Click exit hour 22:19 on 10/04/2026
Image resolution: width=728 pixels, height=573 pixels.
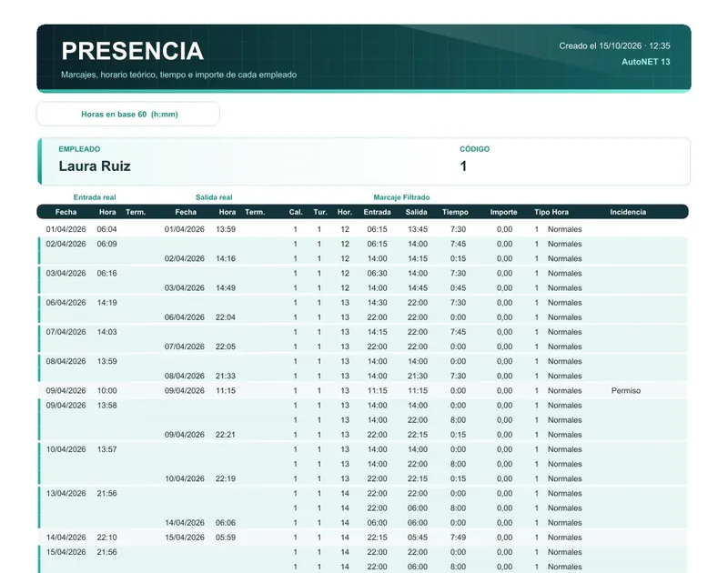(x=226, y=478)
